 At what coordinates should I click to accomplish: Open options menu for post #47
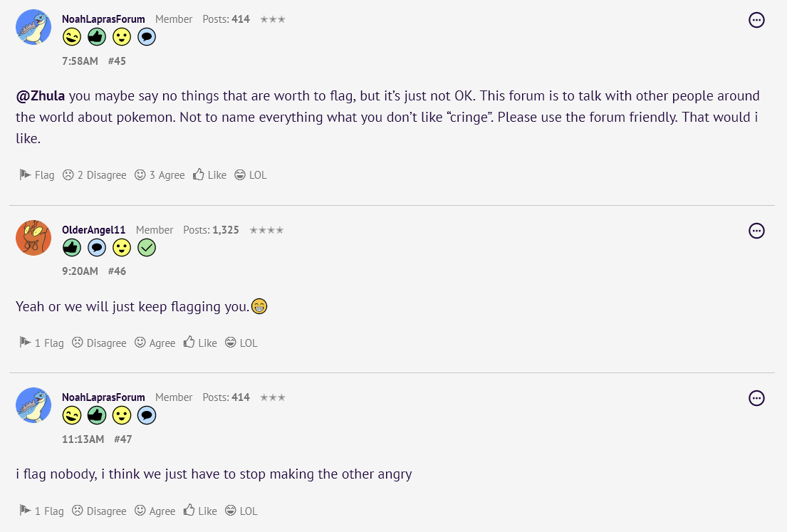(757, 398)
